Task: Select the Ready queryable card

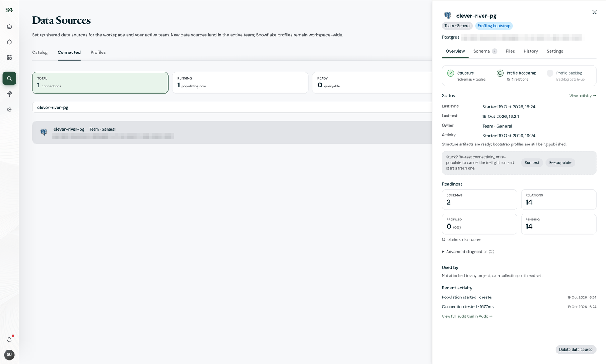Action: 372,83
